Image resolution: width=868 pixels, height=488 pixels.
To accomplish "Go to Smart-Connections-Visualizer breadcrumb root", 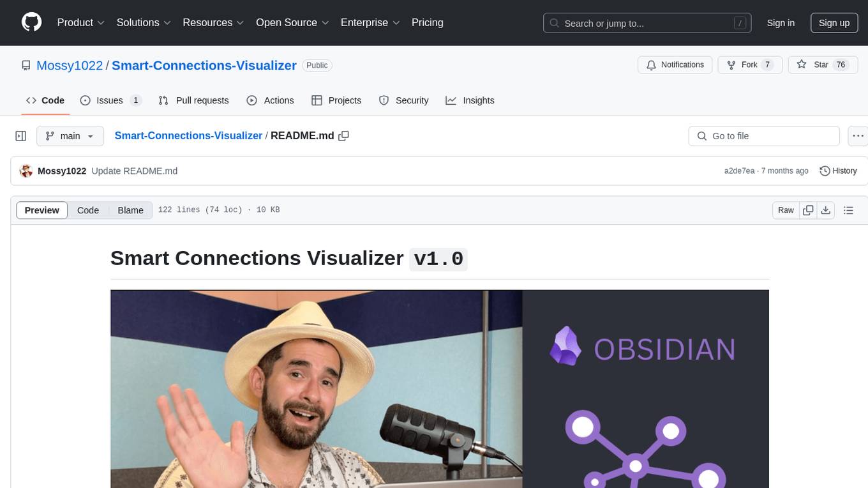I will [x=188, y=135].
